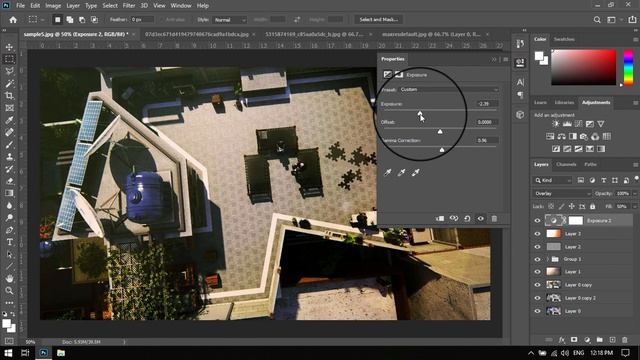Select the Brush tool
This screenshot has width=640, height=360.
(x=9, y=144)
